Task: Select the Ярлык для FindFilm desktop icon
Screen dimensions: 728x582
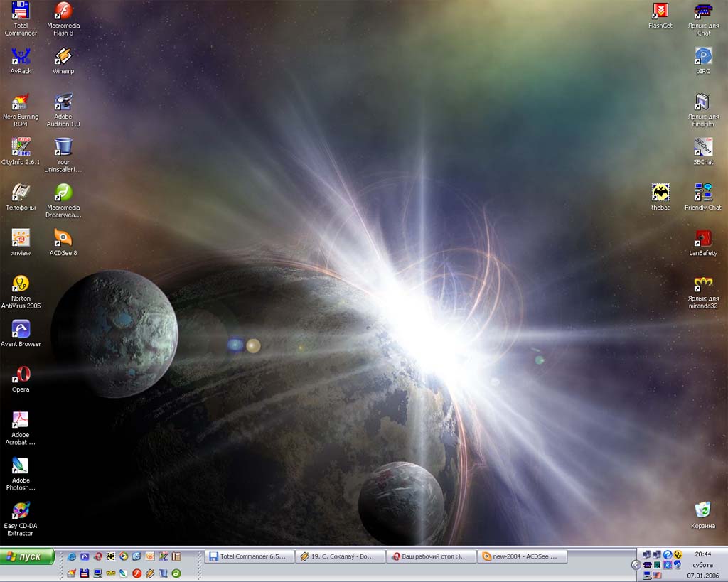Action: click(703, 109)
